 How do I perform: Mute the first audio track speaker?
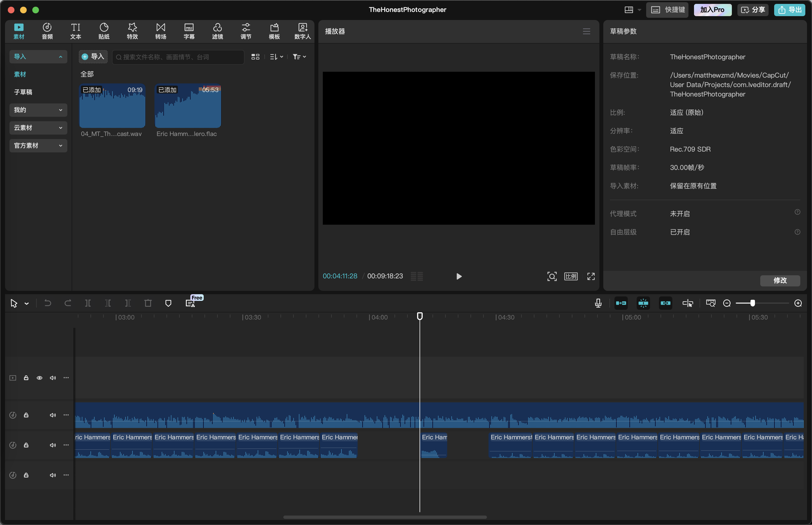tap(53, 415)
